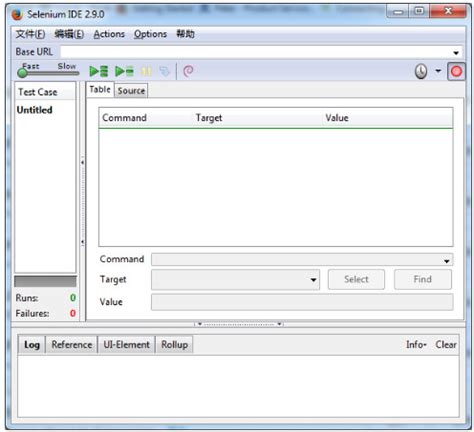The width and height of the screenshot is (474, 432).
Task: Play current test case icon
Action: [x=124, y=71]
